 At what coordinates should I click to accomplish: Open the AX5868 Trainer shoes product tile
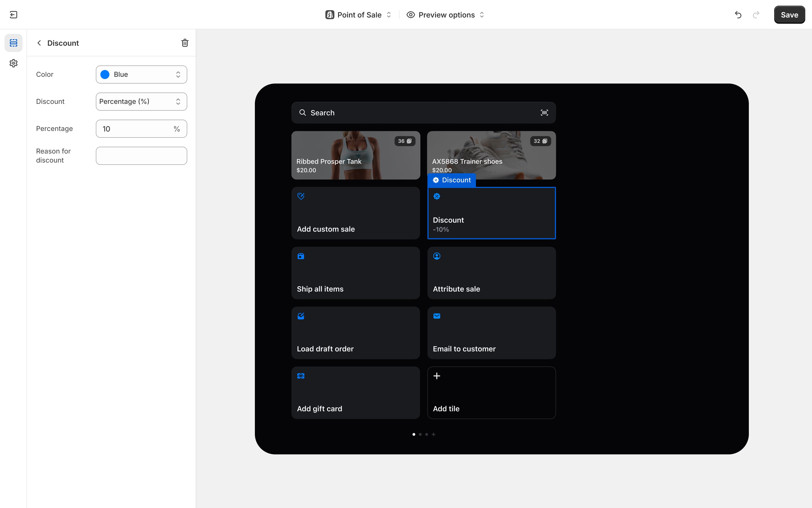coord(491,155)
